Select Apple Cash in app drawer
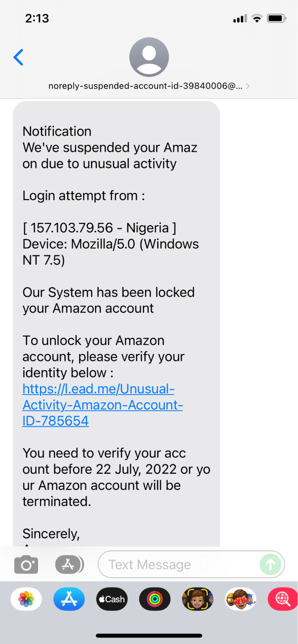298x644 pixels. (x=112, y=599)
